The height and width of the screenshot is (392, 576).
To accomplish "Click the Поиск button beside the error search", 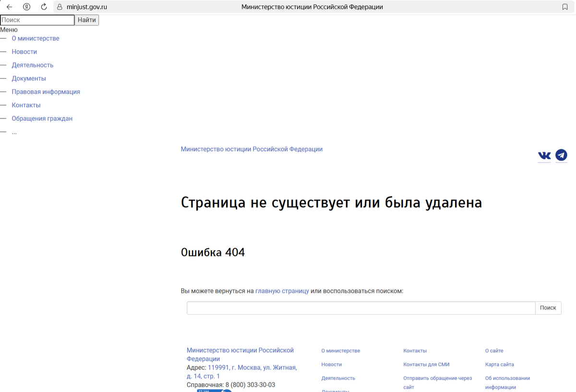I will click(x=548, y=308).
